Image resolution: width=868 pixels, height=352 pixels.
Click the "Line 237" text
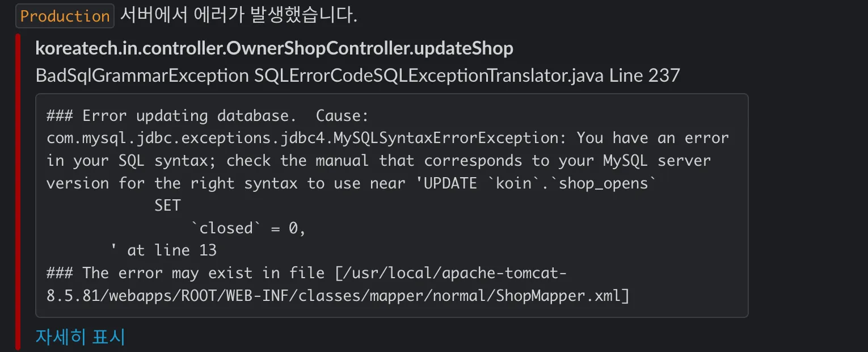(644, 76)
